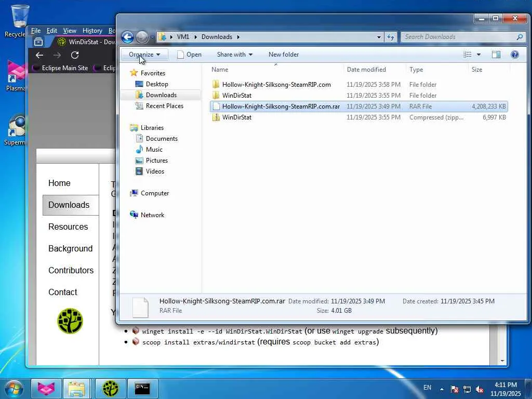Open the browser's View menu

click(70, 31)
